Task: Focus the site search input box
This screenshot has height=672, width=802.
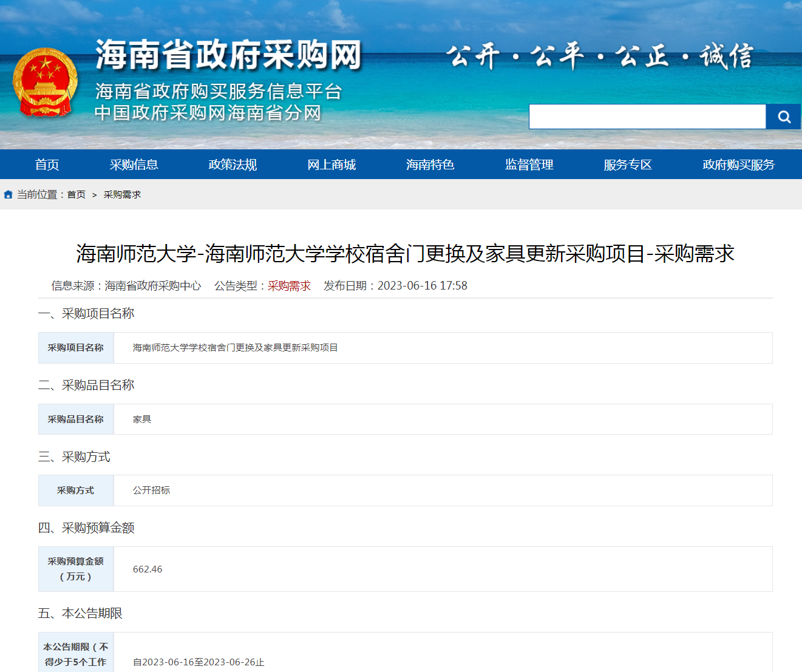Action: [647, 117]
